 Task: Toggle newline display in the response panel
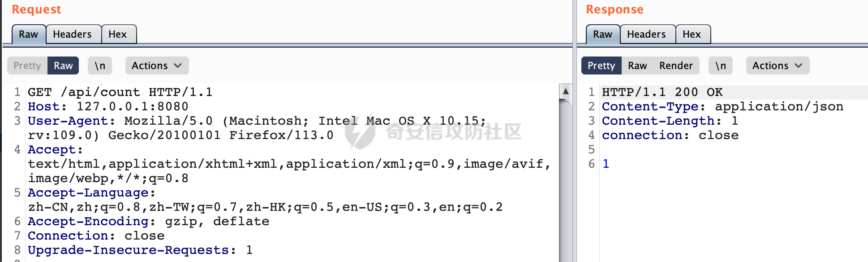pyautogui.click(x=721, y=65)
